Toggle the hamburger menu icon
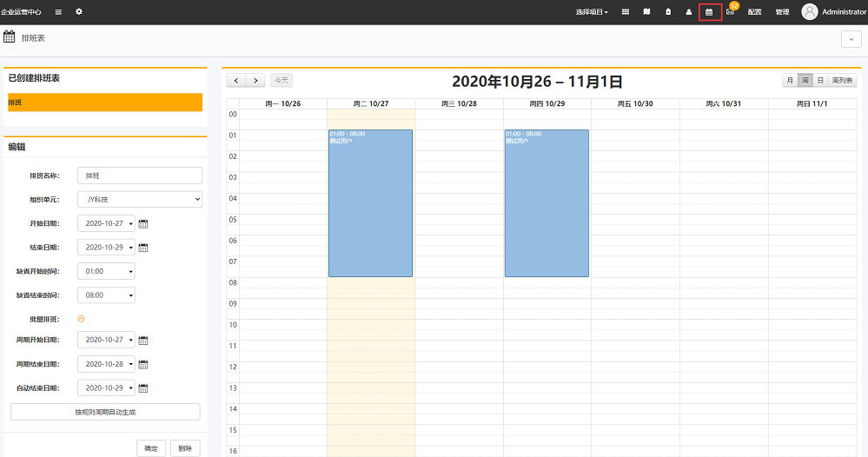 tap(58, 12)
